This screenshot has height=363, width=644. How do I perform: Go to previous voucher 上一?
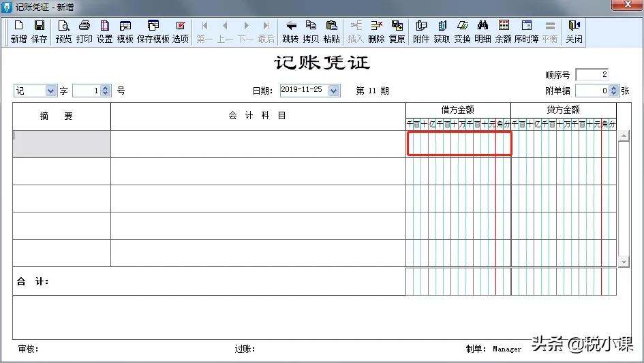[225, 31]
